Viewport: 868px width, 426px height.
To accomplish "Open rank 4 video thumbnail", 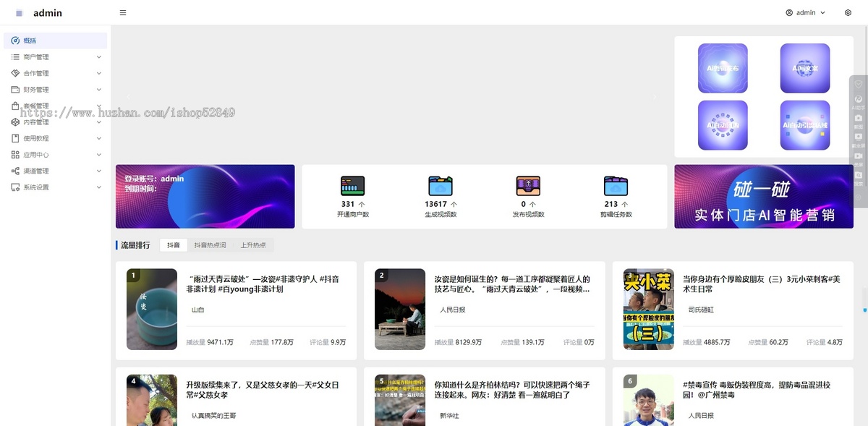I will (x=152, y=400).
